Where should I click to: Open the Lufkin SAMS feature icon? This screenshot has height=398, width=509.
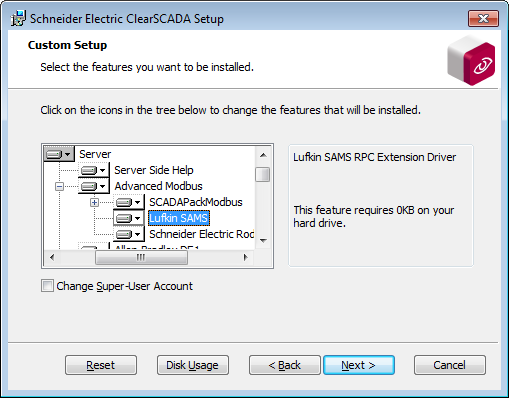click(129, 218)
